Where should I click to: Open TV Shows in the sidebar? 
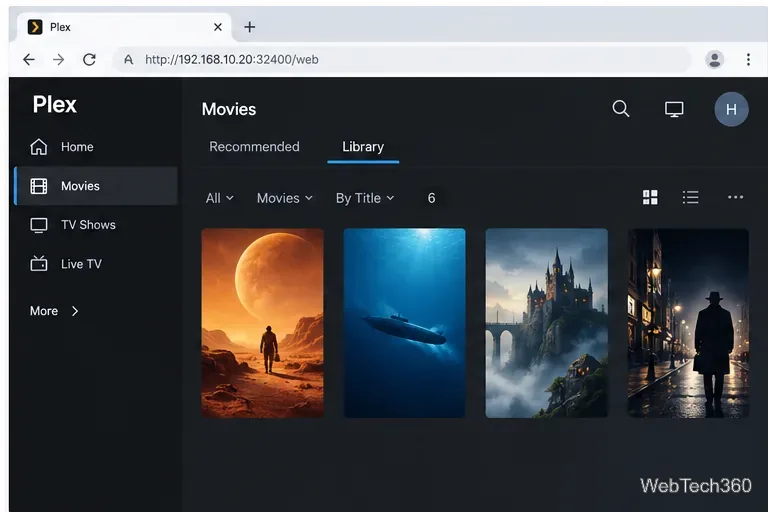click(x=88, y=225)
